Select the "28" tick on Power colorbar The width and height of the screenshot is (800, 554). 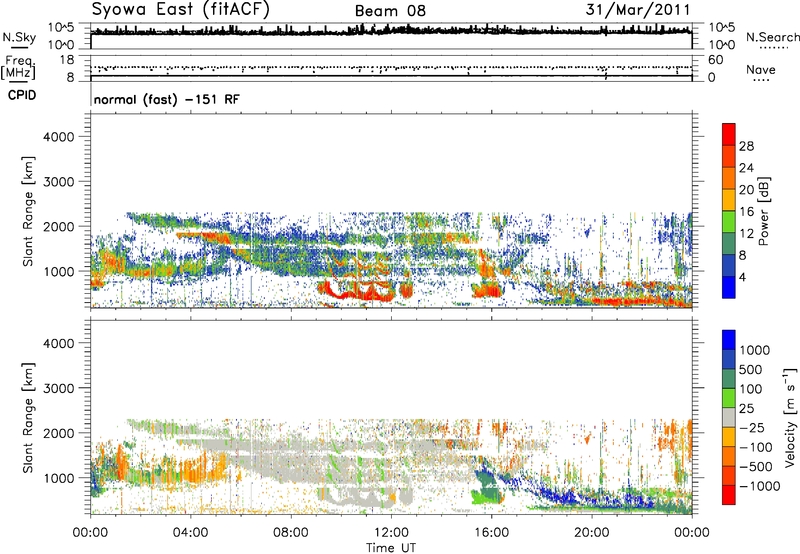tap(746, 146)
